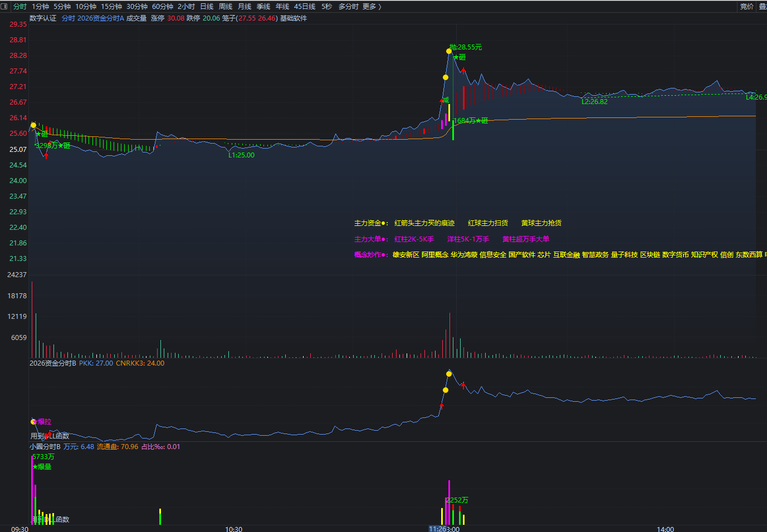Viewport: 767px width, 532px height.
Task: Switch to 日线 daily chart tab
Action: click(207, 7)
